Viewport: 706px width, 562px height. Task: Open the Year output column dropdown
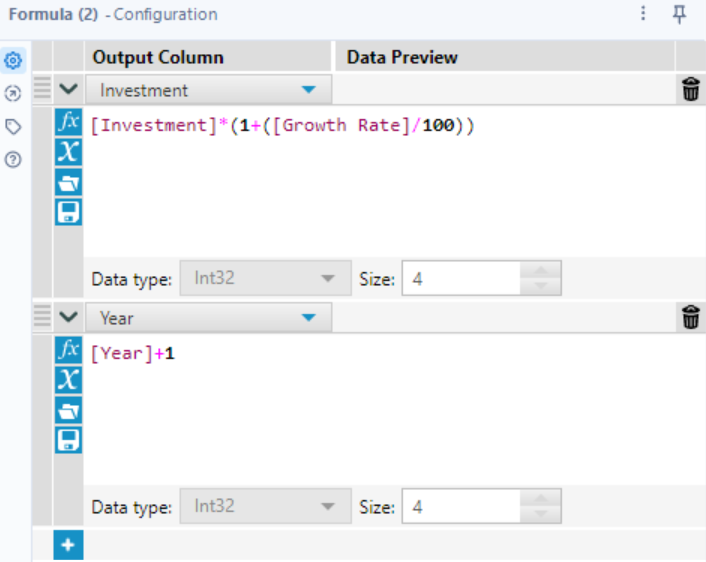click(x=309, y=318)
